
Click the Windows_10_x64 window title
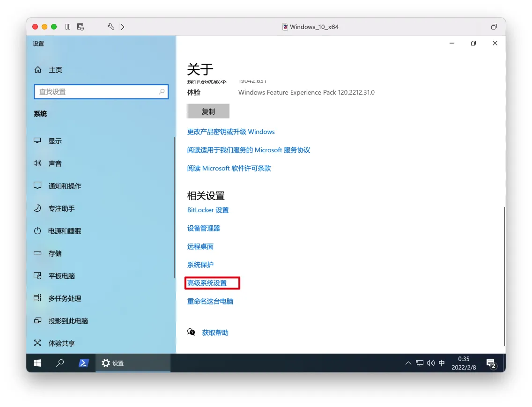[314, 27]
